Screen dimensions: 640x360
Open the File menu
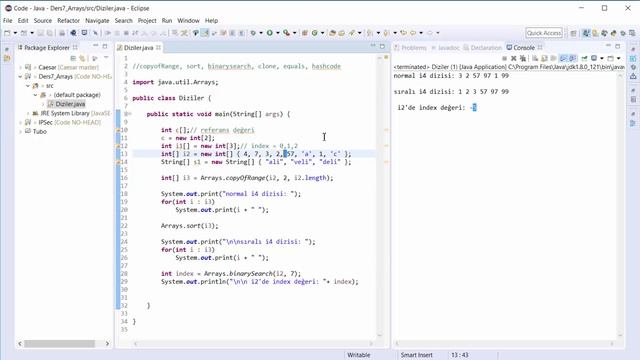pyautogui.click(x=7, y=20)
